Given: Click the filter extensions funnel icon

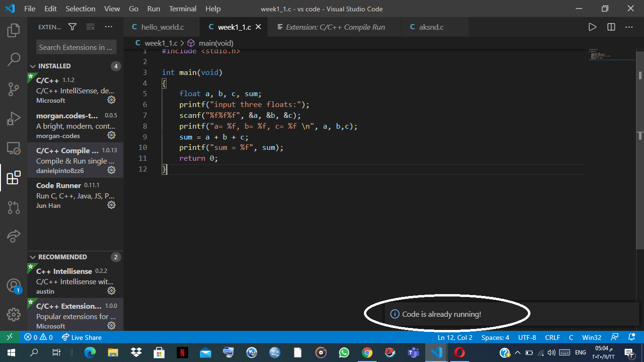Looking at the screenshot, I should coord(72,27).
